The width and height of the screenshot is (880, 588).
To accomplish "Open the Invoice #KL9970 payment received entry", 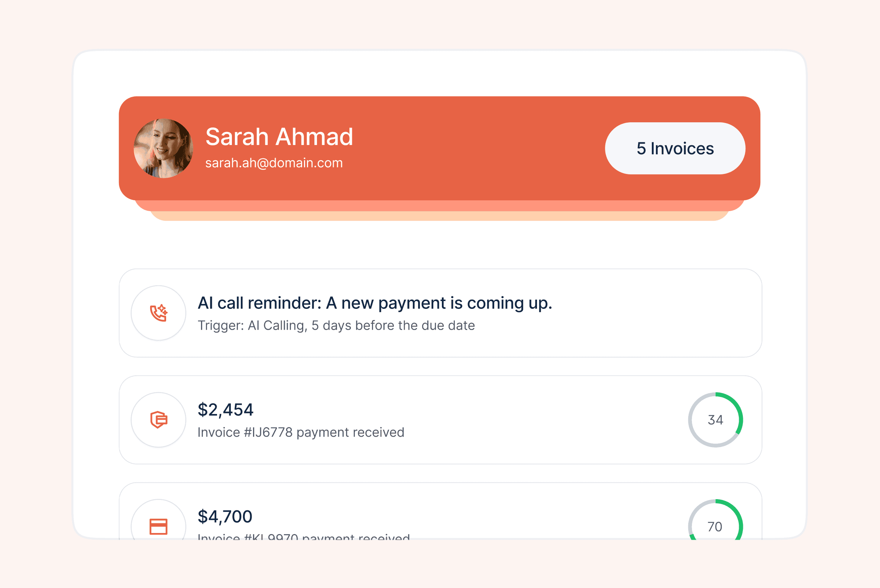I will [304, 536].
